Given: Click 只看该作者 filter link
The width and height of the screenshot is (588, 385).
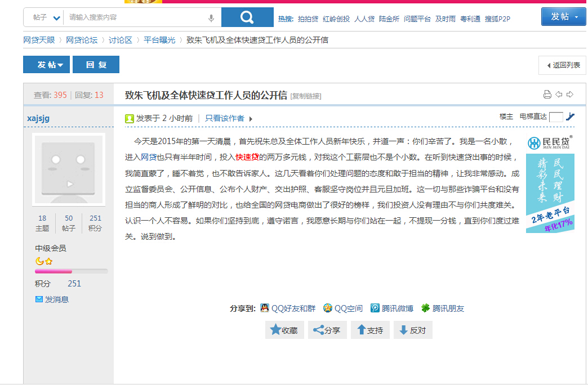Looking at the screenshot, I should tap(225, 118).
